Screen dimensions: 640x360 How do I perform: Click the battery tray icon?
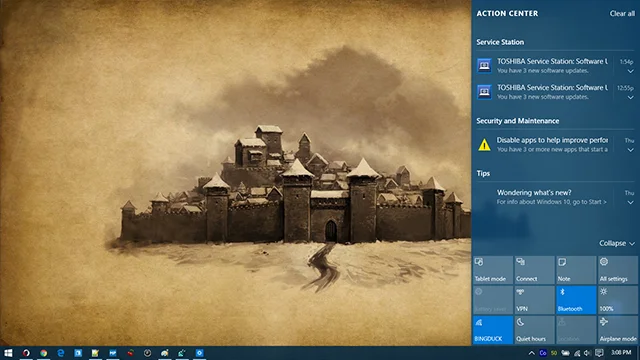[565, 353]
